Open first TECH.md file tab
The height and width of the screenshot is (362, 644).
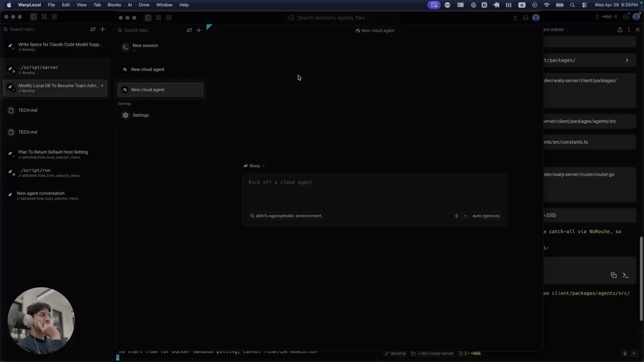pyautogui.click(x=55, y=110)
